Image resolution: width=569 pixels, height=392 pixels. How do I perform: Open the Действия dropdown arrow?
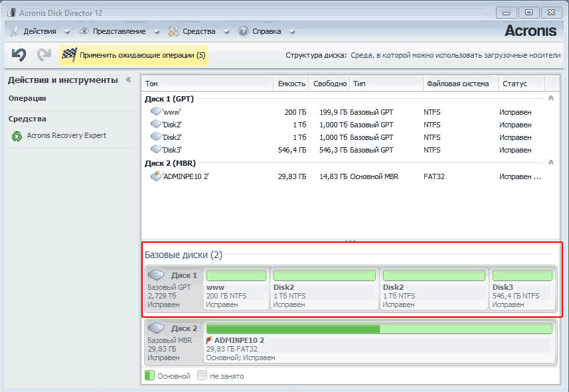pos(67,32)
